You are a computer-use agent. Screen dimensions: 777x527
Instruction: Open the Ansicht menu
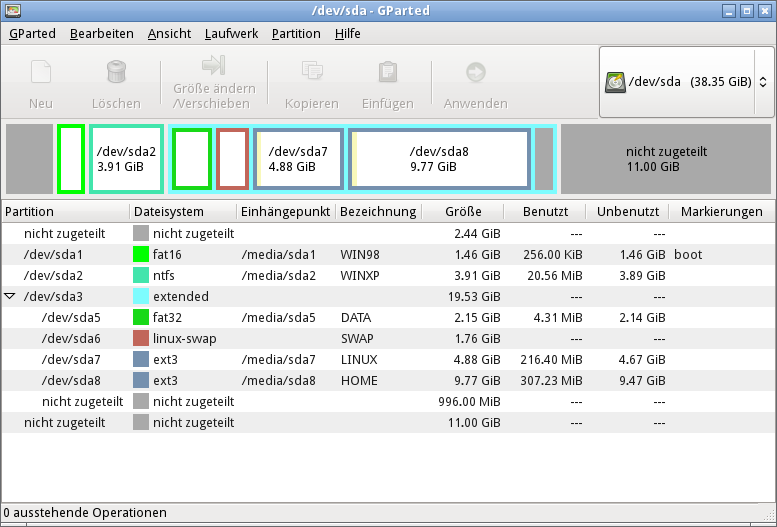(x=169, y=33)
